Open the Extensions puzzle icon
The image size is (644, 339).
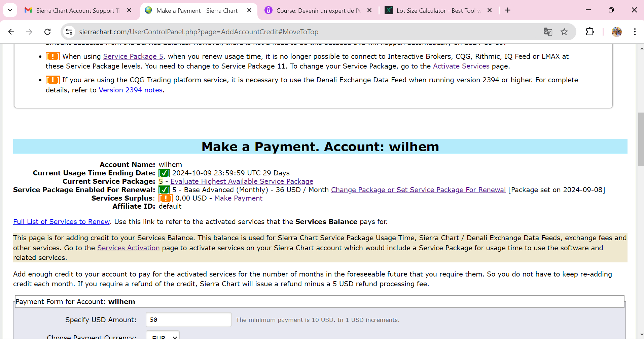(x=590, y=32)
